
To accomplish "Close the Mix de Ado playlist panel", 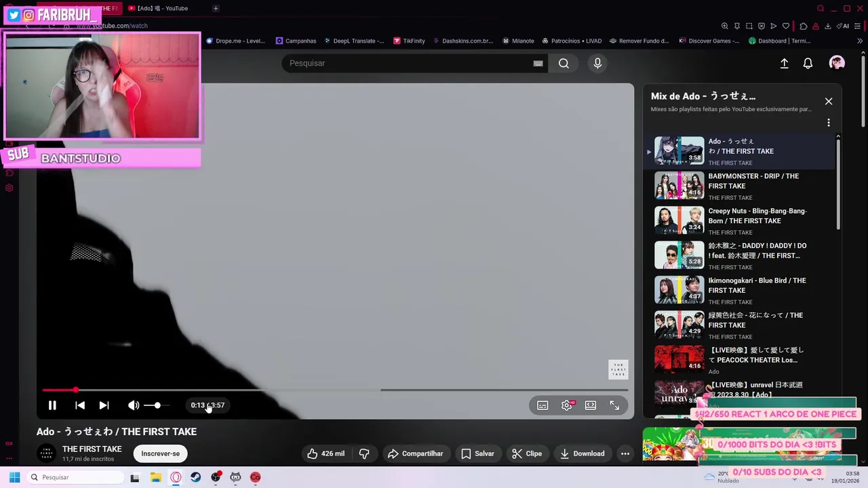I will (828, 101).
